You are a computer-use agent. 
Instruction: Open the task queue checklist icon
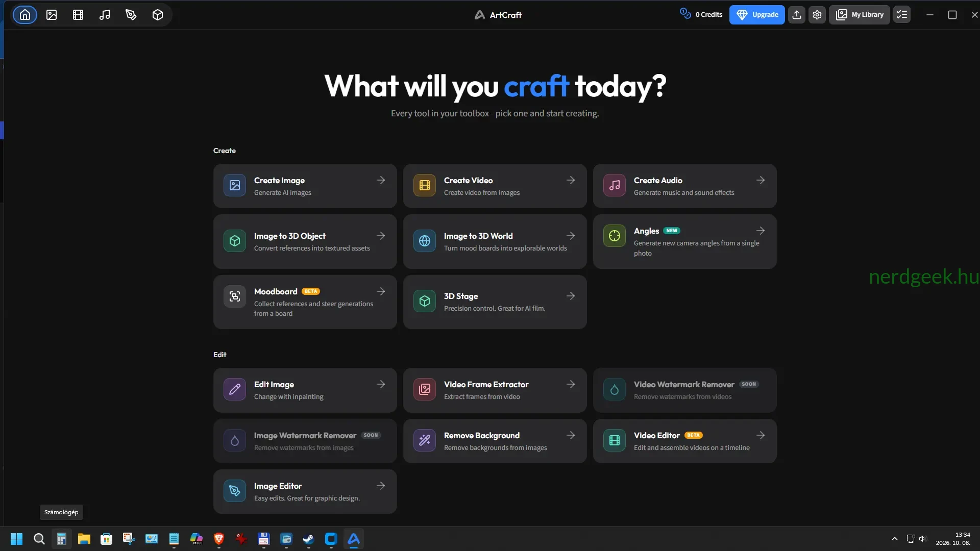[x=902, y=15]
